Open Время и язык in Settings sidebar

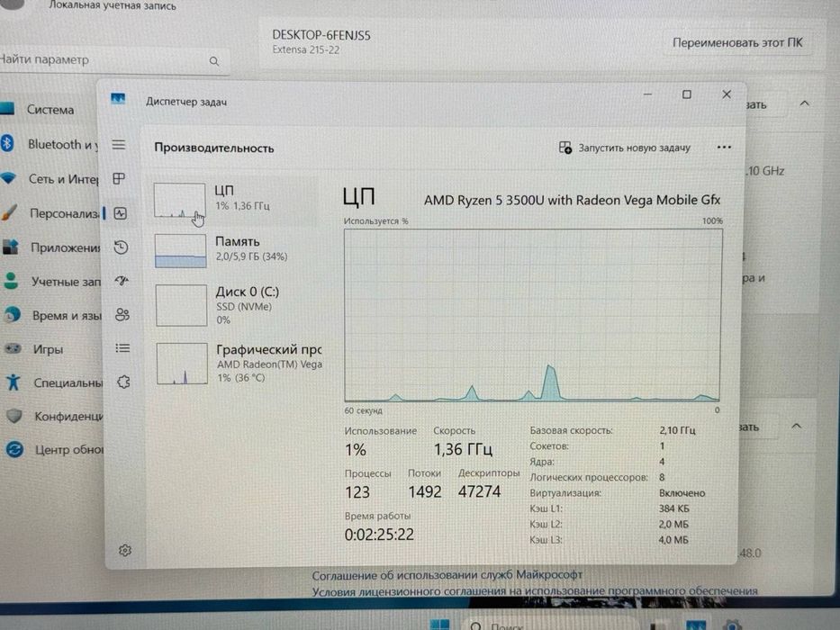pyautogui.click(x=52, y=316)
